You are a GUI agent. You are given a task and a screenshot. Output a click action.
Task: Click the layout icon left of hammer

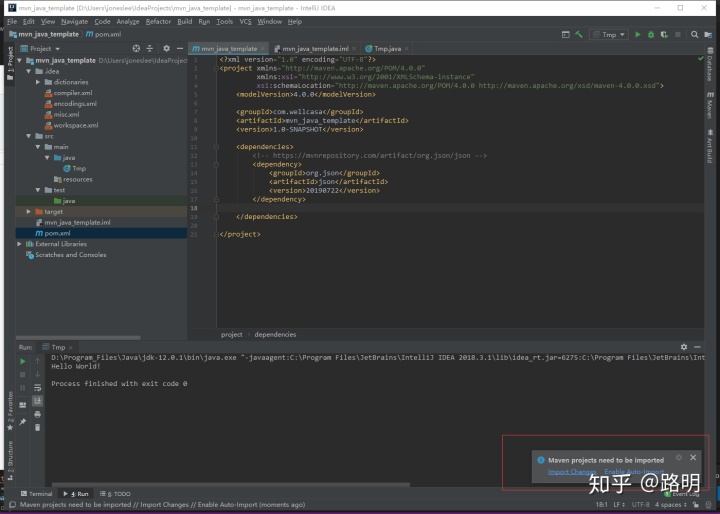565,34
